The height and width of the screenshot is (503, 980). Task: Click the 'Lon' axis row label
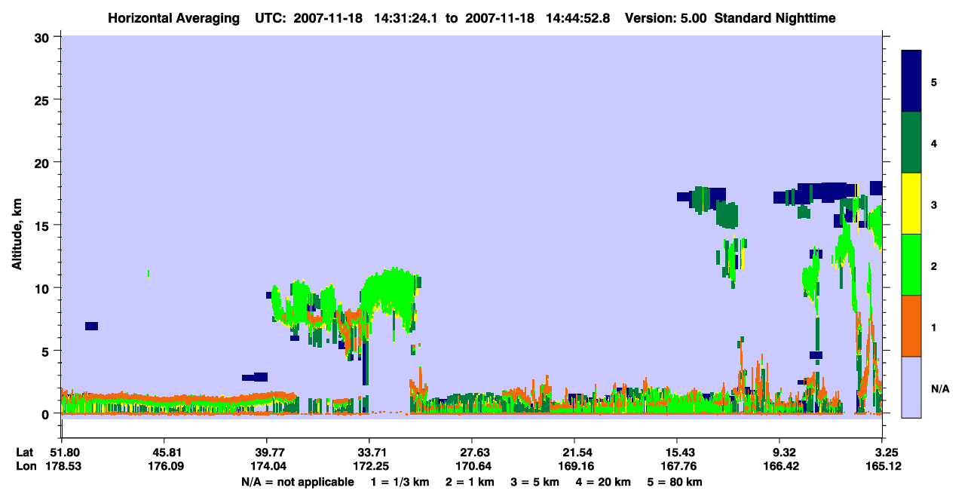25,466
